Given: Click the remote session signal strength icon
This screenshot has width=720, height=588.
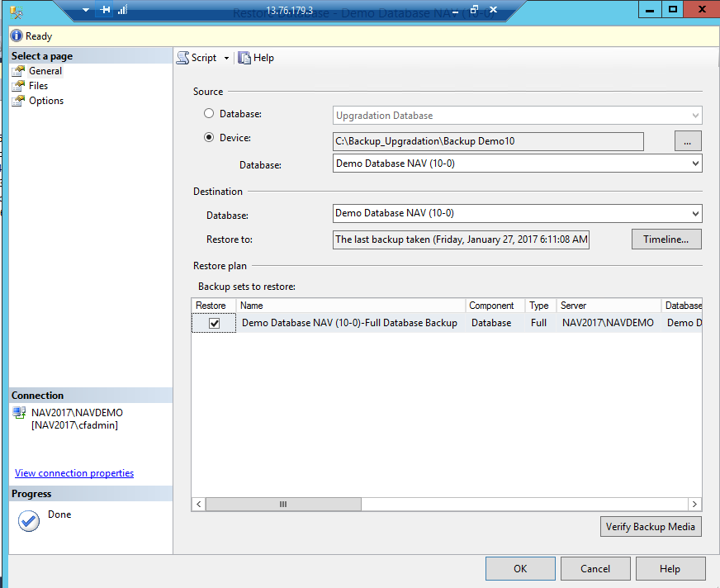Looking at the screenshot, I should tap(122, 10).
